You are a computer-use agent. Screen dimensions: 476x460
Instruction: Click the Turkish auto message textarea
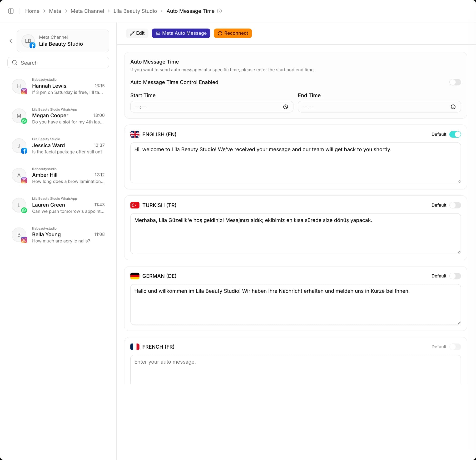coord(296,234)
